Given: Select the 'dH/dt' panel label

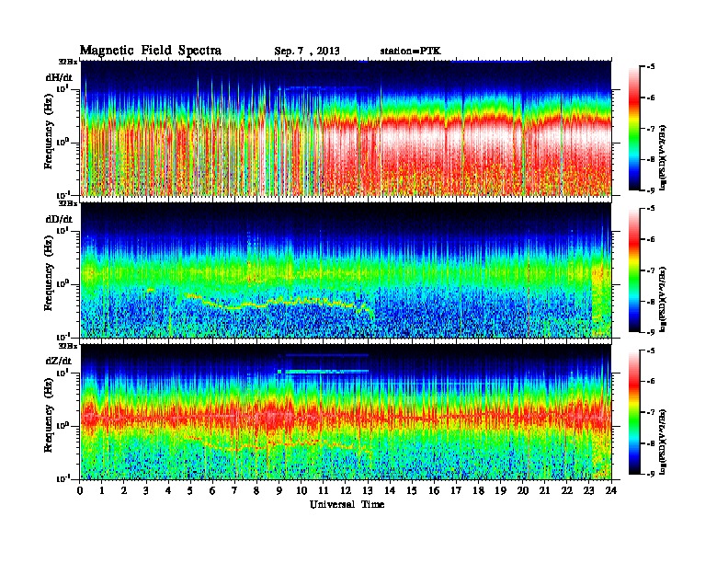Looking at the screenshot, I should point(59,77).
